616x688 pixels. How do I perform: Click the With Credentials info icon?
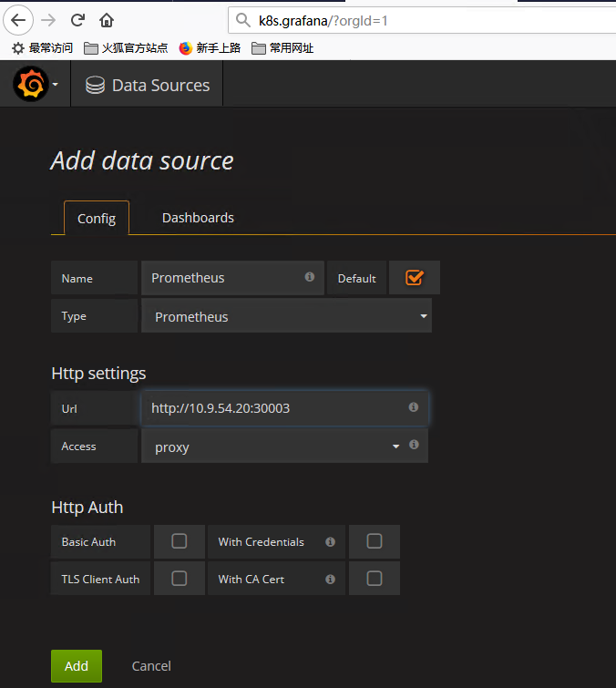pos(331,542)
